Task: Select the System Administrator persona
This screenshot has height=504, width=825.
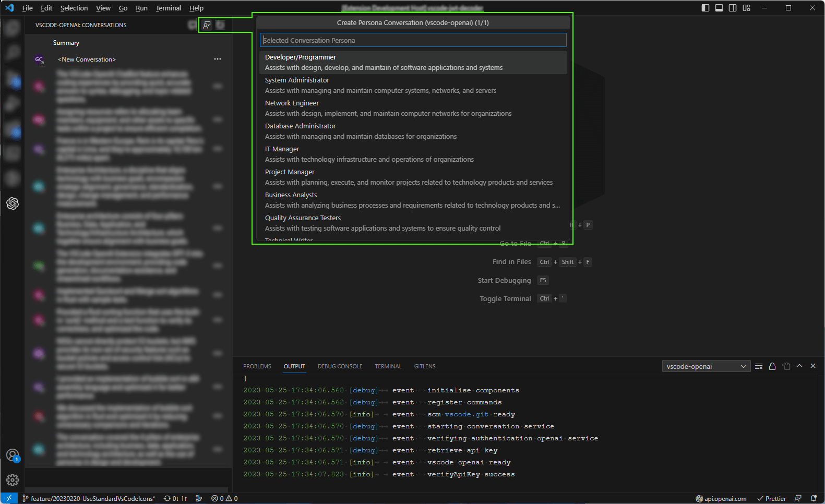Action: tap(413, 86)
